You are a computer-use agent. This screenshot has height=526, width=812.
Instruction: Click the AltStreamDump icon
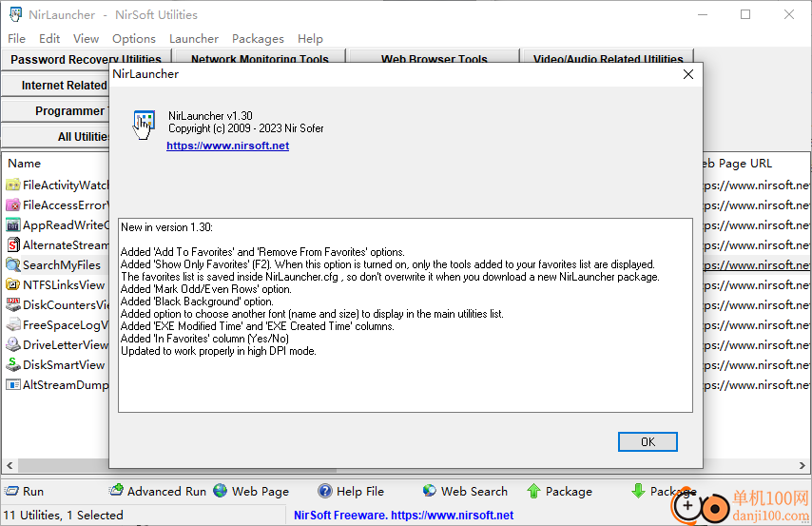[x=13, y=385]
